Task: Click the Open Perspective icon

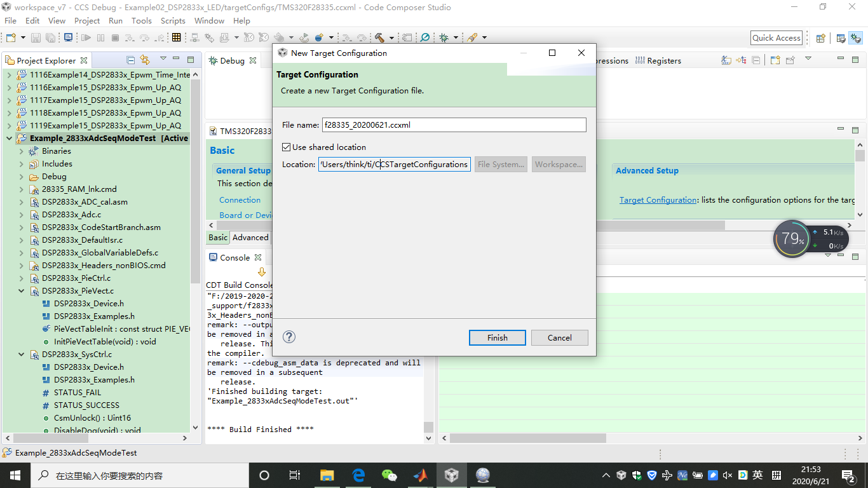Action: coord(820,38)
